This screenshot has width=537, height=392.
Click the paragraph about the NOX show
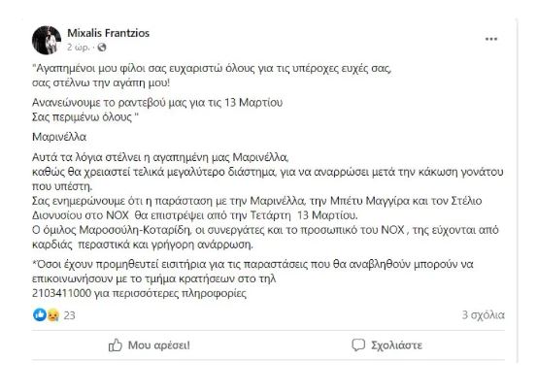(x=257, y=208)
